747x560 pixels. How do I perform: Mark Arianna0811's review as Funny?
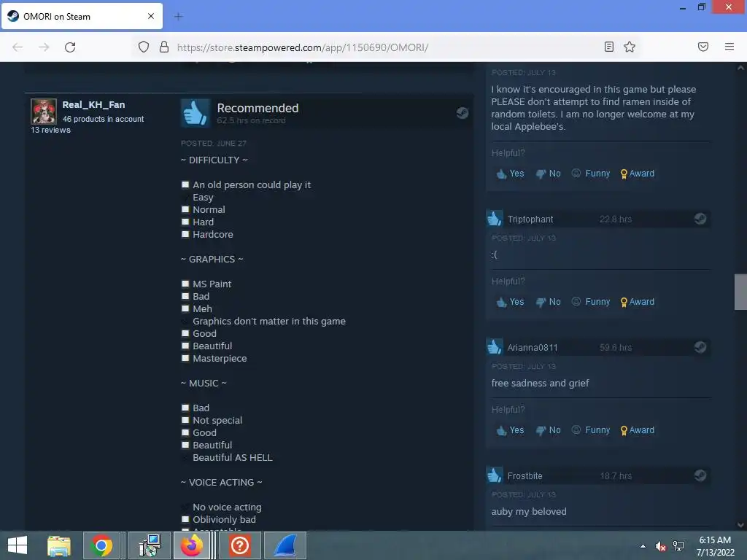click(591, 430)
